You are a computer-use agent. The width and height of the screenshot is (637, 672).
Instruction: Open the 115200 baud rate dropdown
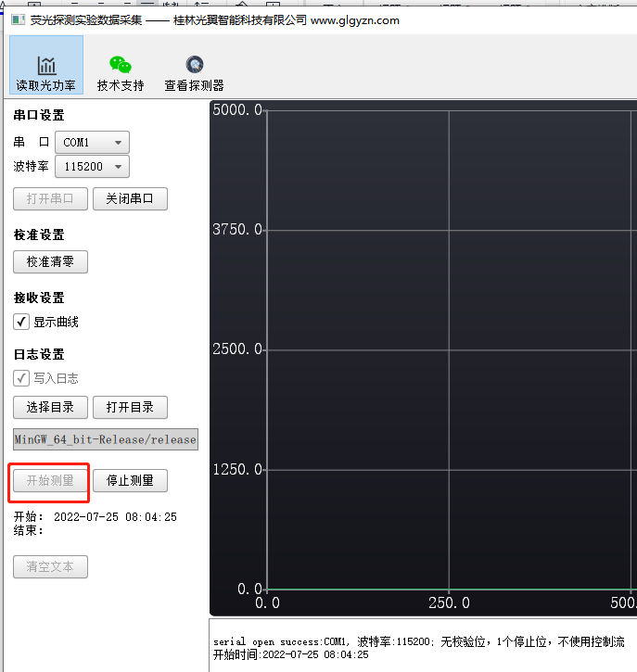pos(92,167)
